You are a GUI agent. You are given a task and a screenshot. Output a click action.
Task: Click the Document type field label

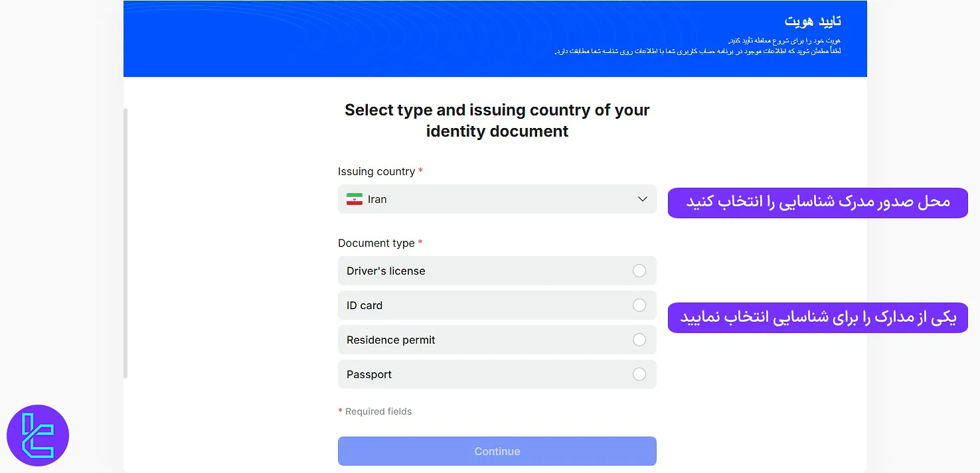tap(376, 243)
